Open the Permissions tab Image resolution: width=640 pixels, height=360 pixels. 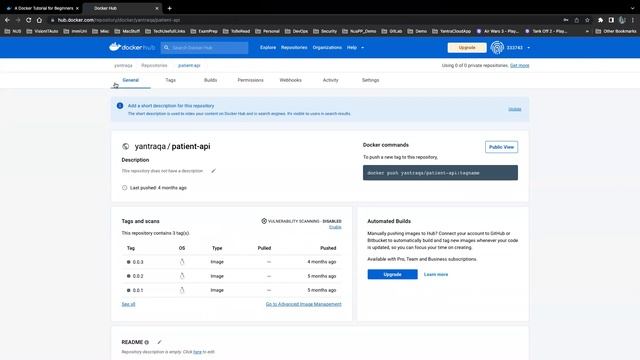point(251,80)
